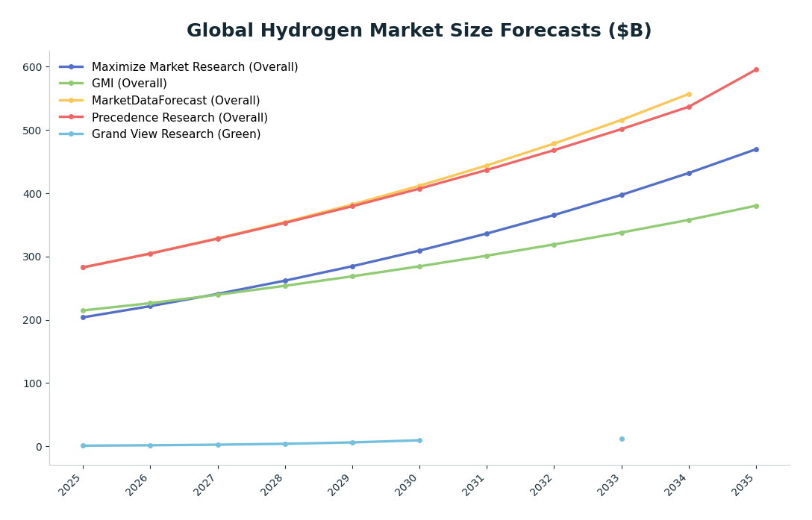
Task: Click blue legend line marker for Maximize Market Research
Action: tap(72, 67)
